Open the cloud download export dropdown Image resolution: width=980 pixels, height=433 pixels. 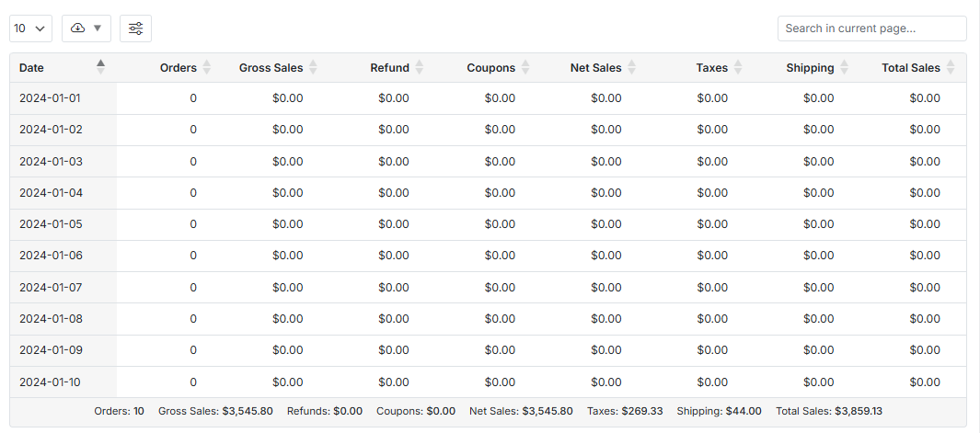click(86, 28)
